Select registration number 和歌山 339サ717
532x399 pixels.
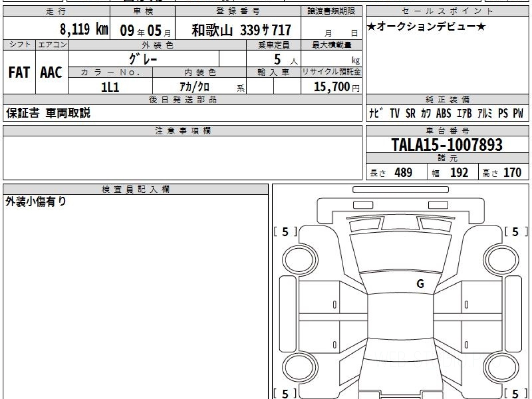[x=241, y=30]
